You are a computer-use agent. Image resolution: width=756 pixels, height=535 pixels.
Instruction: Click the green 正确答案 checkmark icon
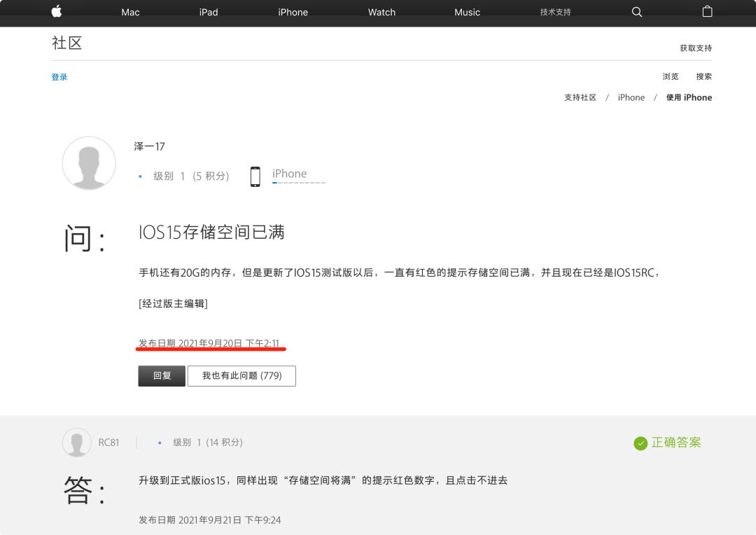pyautogui.click(x=640, y=443)
